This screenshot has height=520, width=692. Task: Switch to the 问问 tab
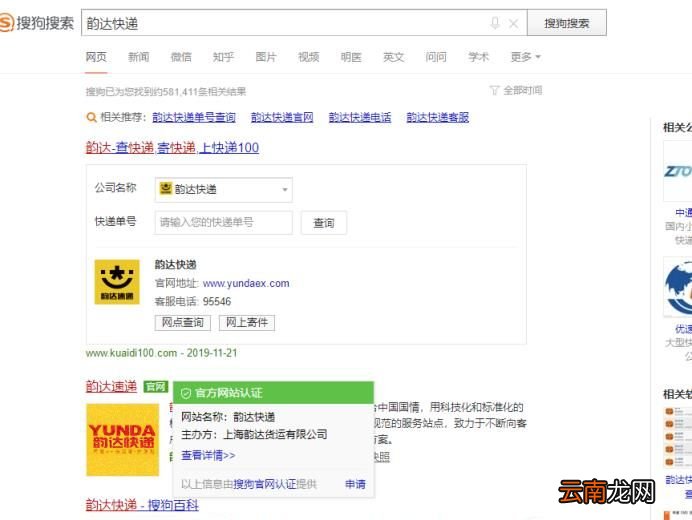click(x=436, y=57)
